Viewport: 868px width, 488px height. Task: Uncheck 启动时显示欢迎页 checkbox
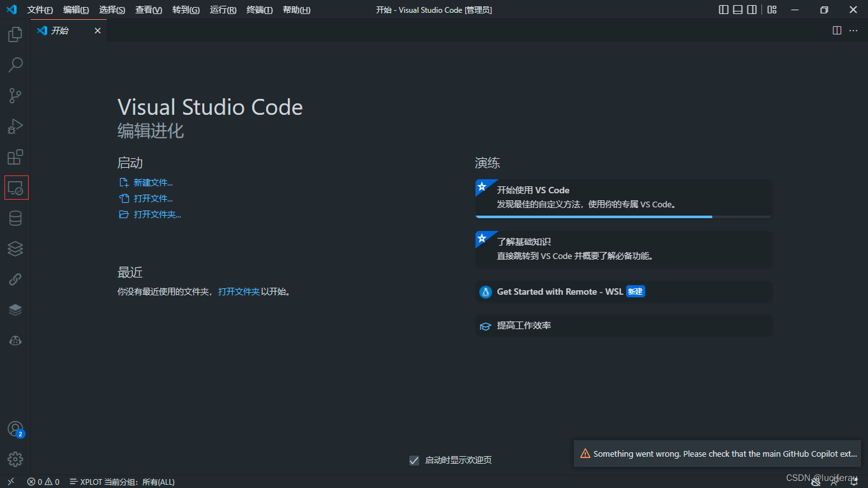pyautogui.click(x=414, y=460)
